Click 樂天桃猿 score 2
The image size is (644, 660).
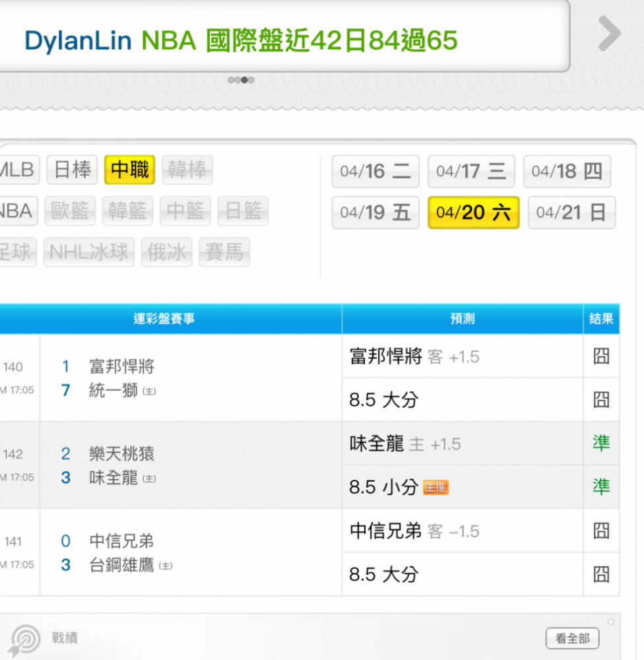pos(66,454)
